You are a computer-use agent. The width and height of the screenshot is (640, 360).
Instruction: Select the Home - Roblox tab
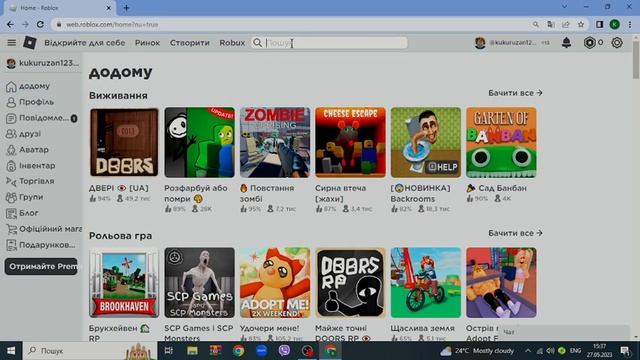59,8
